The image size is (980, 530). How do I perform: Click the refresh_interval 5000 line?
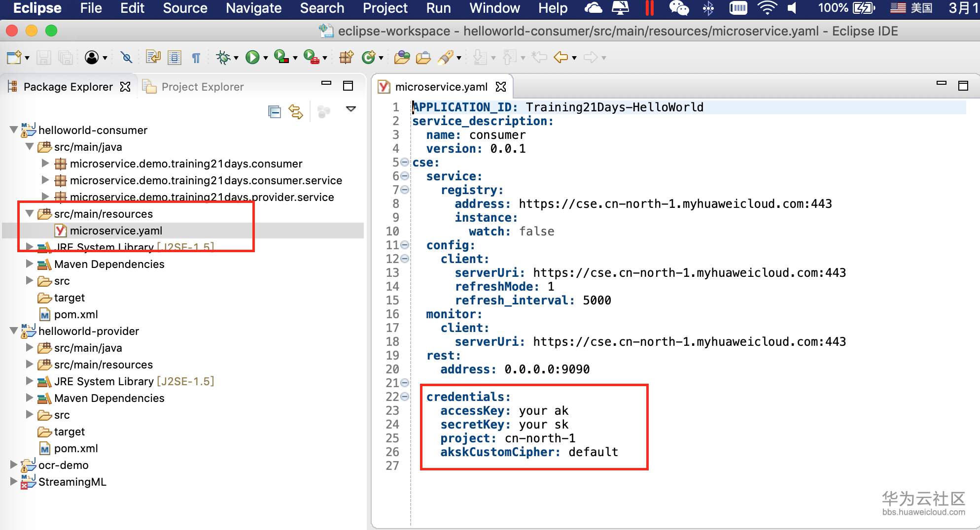click(533, 300)
